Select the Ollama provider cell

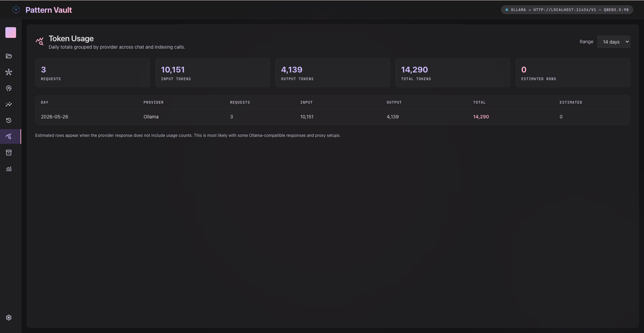click(151, 117)
